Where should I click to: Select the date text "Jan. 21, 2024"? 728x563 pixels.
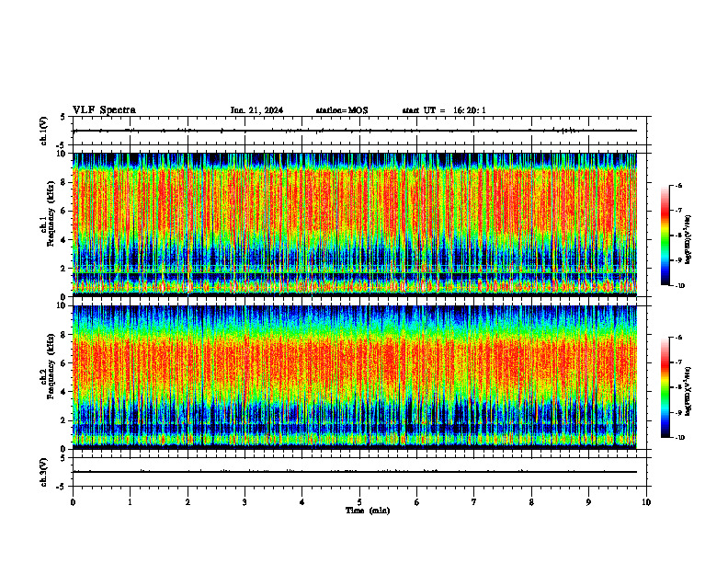coord(256,110)
